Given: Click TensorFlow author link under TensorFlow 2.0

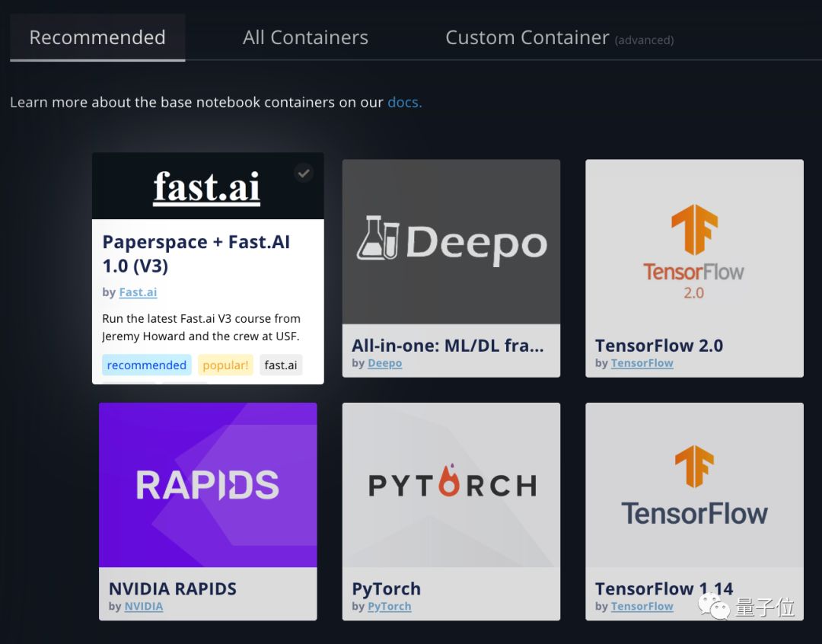Looking at the screenshot, I should pyautogui.click(x=642, y=363).
